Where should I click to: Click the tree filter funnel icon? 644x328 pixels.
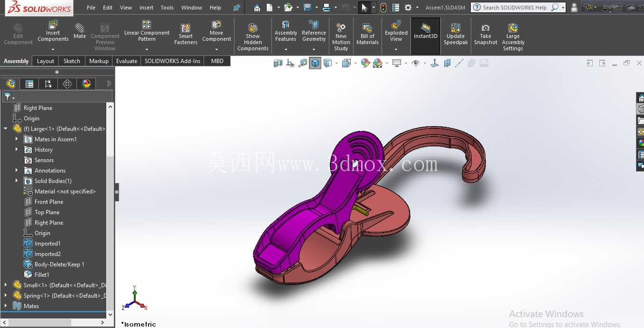tap(9, 97)
